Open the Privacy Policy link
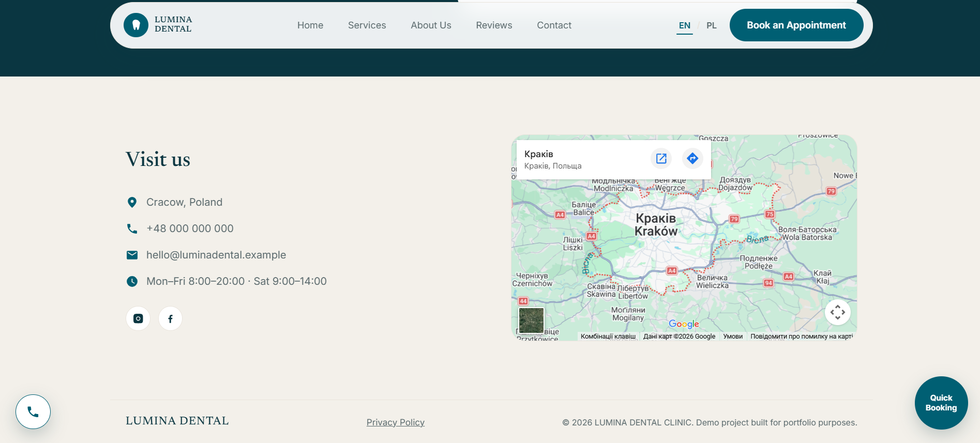The height and width of the screenshot is (443, 980). 396,422
